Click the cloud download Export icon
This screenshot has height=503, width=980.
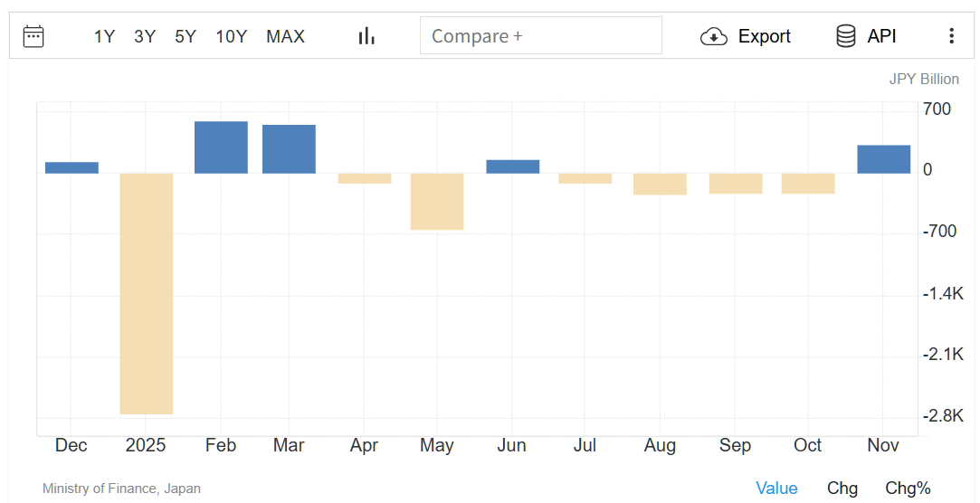(x=714, y=36)
